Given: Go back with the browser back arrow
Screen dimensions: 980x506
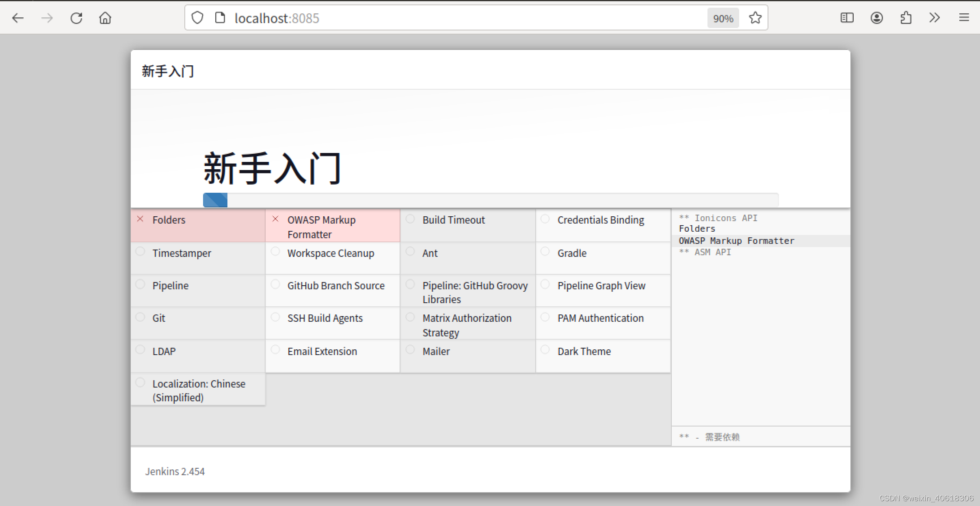Looking at the screenshot, I should [x=18, y=18].
